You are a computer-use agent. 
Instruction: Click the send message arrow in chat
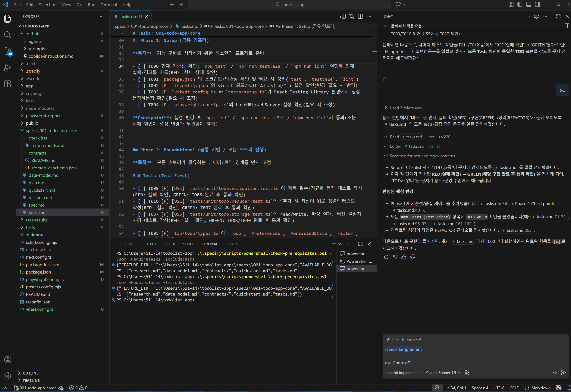click(x=563, y=372)
